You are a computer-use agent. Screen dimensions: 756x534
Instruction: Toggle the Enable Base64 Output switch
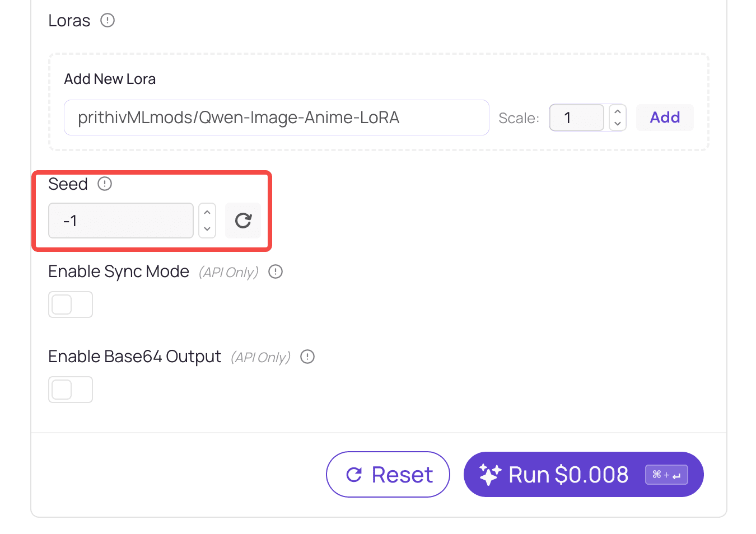71,390
